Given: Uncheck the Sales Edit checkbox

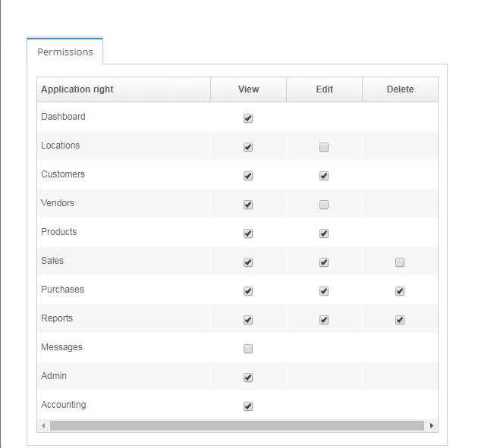Looking at the screenshot, I should click(324, 262).
